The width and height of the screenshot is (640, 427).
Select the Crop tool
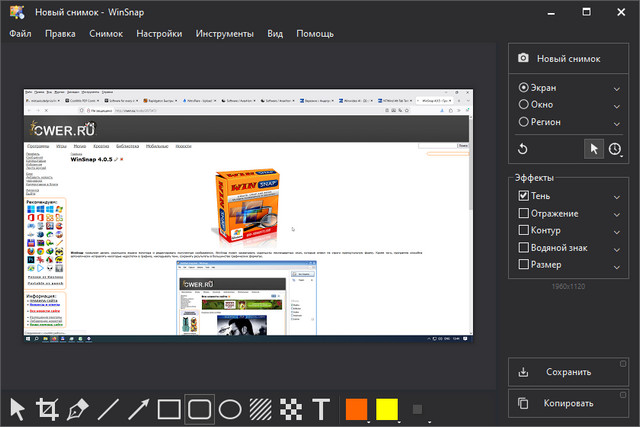[x=47, y=409]
